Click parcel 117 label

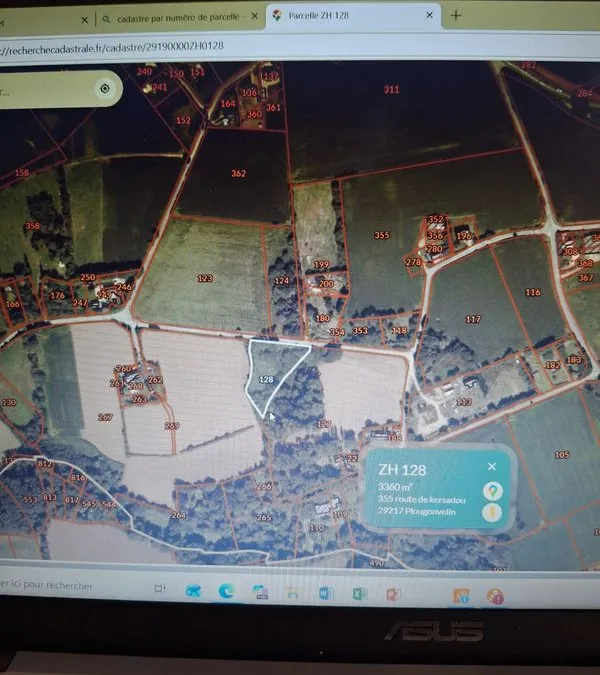473,319
